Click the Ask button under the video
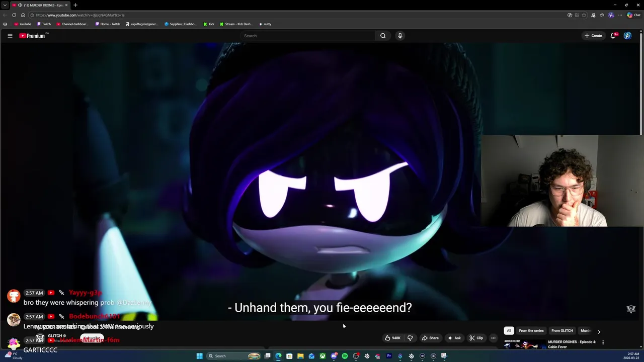Screen dimensions: 644x362 [454, 338]
